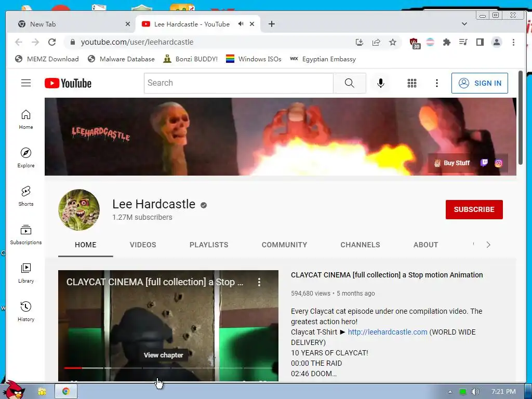Switch to the CHANNELS tab
Viewport: 532px width, 399px height.
pyautogui.click(x=360, y=245)
